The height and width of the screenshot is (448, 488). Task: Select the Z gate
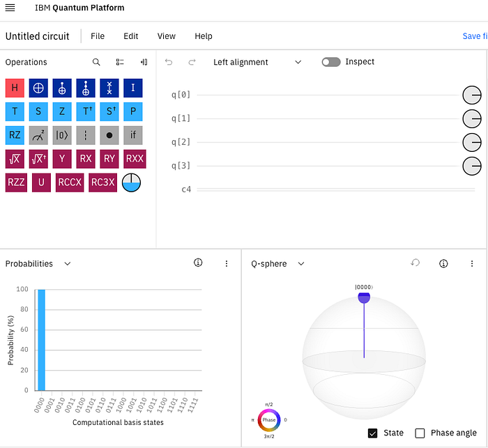click(x=62, y=111)
